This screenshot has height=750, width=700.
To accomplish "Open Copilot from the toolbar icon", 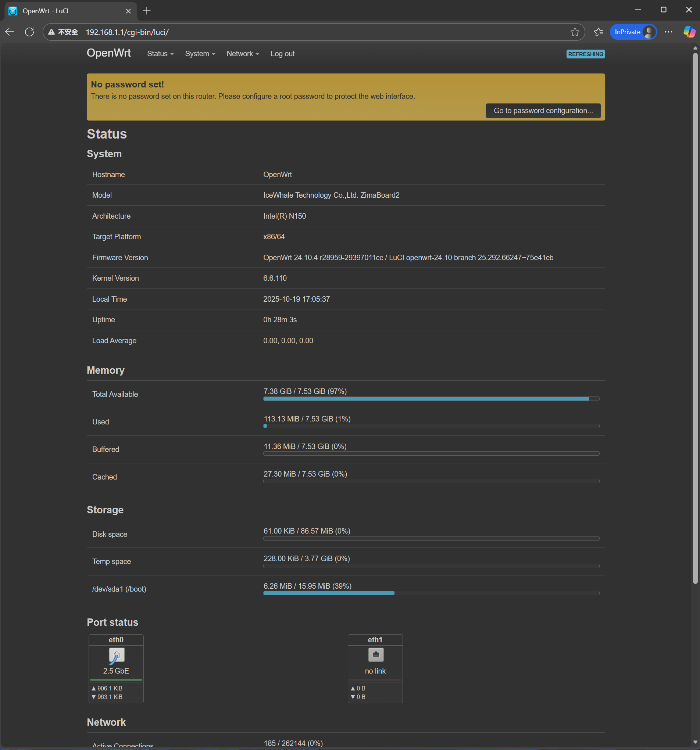I will (689, 32).
